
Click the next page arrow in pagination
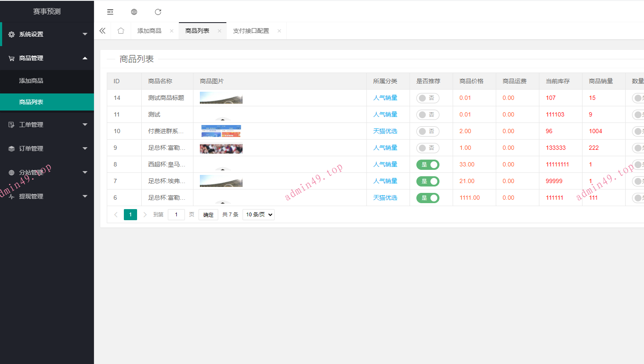tap(145, 215)
